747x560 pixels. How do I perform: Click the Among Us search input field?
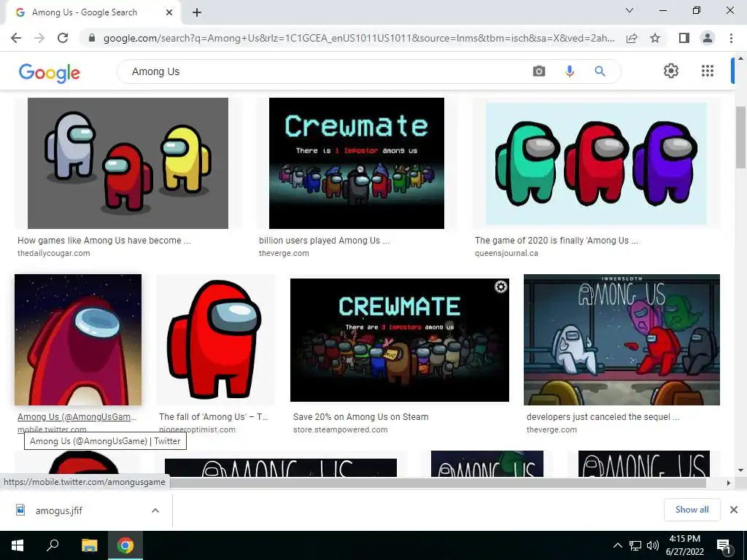pos(324,71)
